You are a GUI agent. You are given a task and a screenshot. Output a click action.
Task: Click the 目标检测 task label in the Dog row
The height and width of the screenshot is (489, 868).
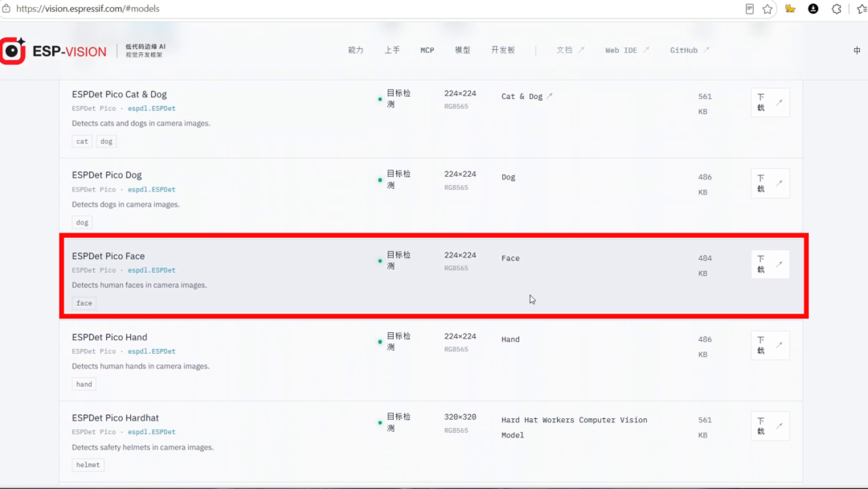click(x=399, y=179)
